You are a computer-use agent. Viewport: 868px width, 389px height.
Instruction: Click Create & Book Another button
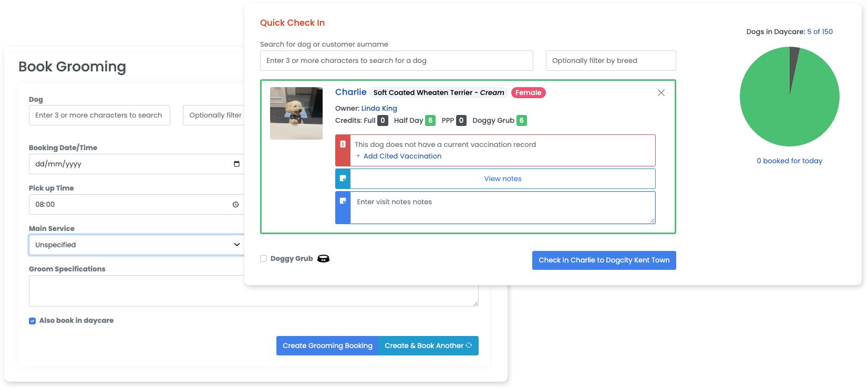[428, 345]
